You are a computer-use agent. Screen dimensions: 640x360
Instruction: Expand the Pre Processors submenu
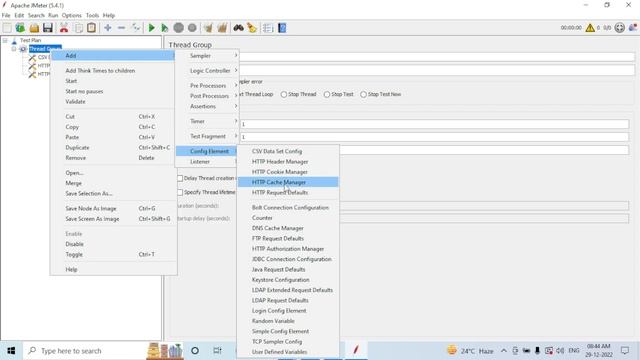click(x=207, y=86)
